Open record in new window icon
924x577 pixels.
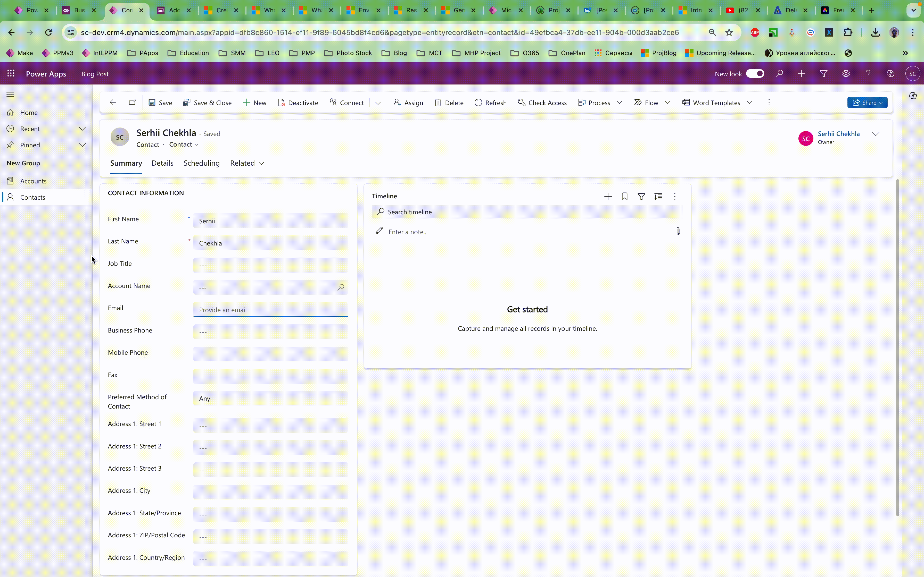point(132,102)
